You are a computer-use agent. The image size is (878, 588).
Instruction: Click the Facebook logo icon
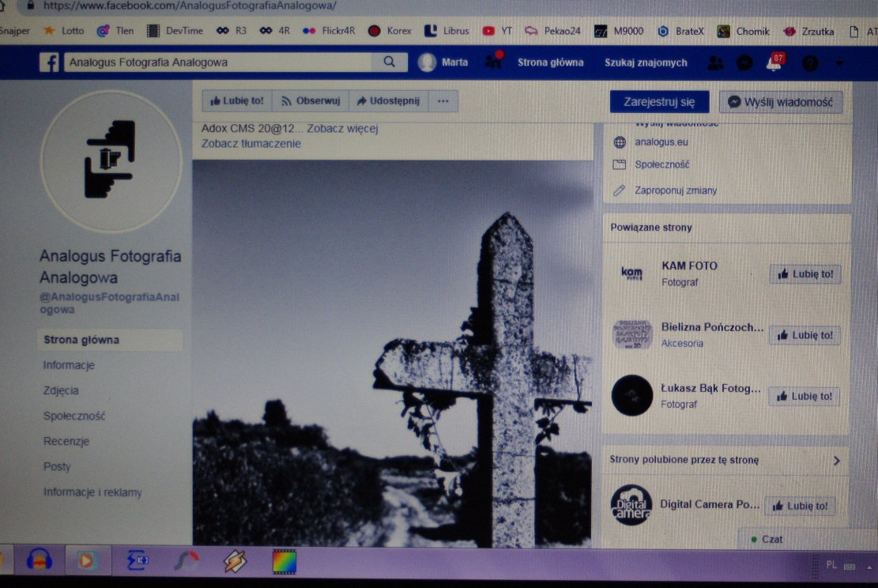pos(49,62)
